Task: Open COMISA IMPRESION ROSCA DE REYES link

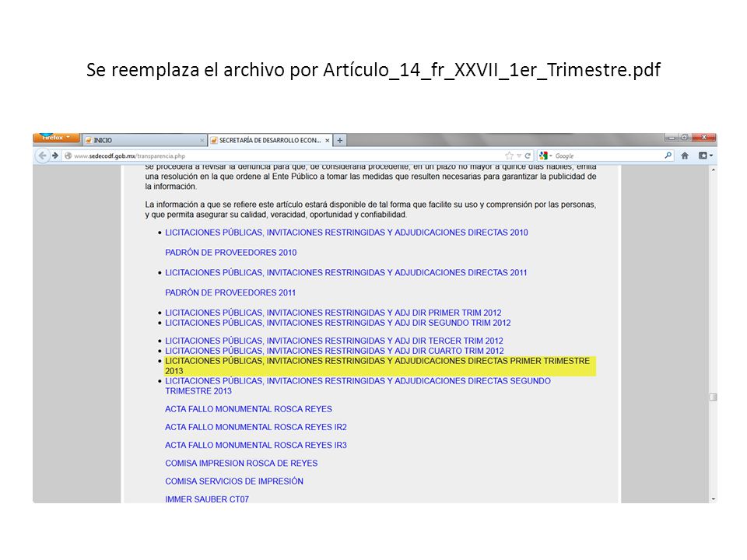Action: click(x=241, y=464)
